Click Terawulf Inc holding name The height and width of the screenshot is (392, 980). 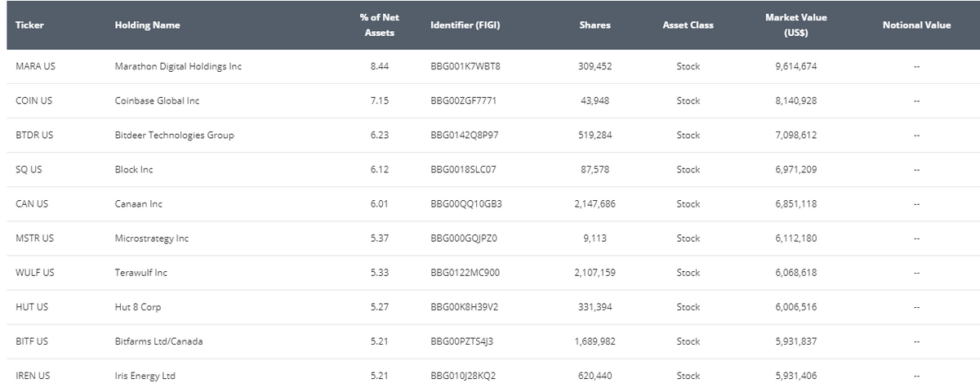[x=141, y=273]
